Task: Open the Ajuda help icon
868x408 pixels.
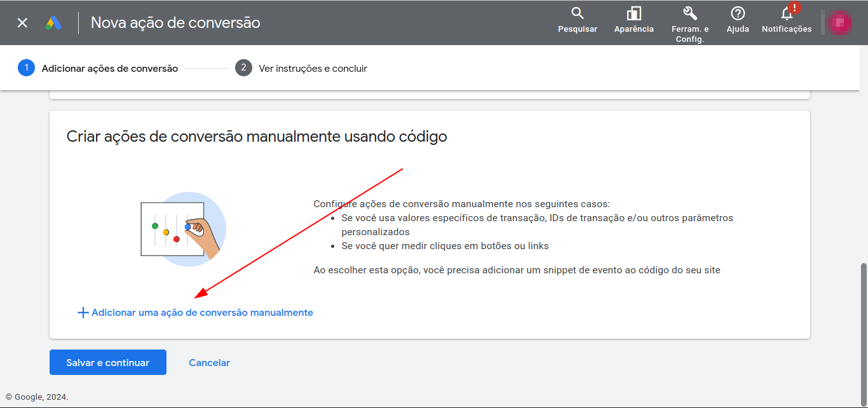Action: point(737,13)
